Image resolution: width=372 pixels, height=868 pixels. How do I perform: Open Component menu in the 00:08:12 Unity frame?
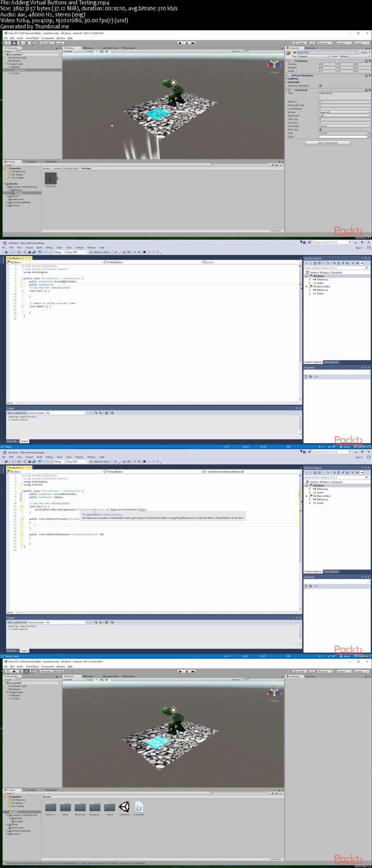48,667
